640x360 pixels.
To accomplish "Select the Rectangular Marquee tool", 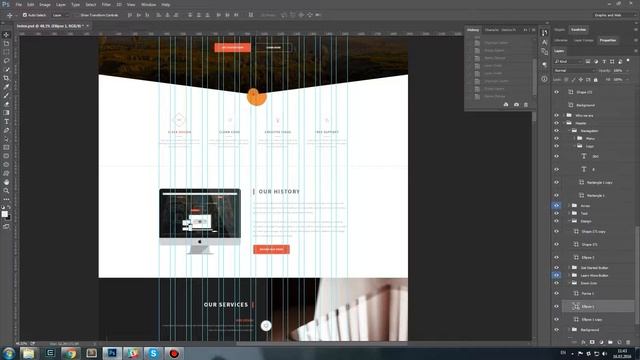I will click(6, 52).
